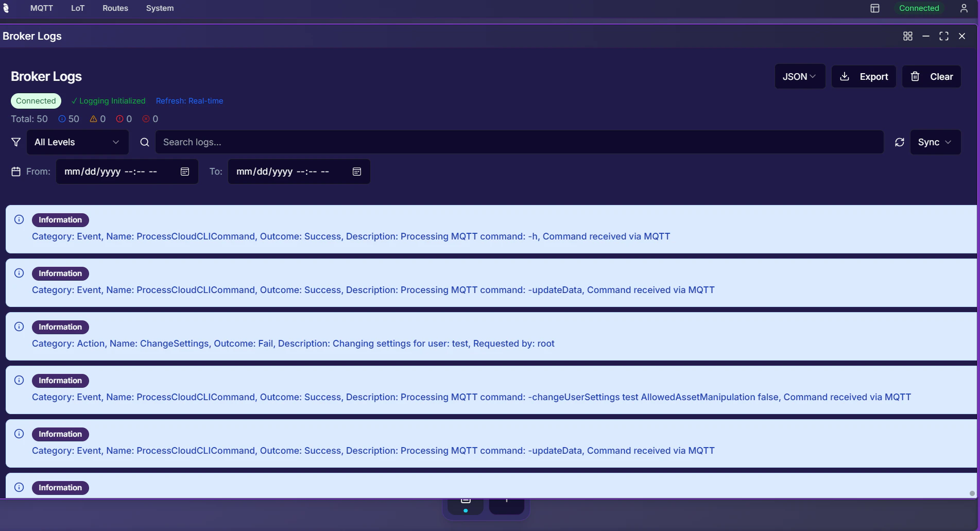This screenshot has width=980, height=531.
Task: Open the From date calendar picker
Action: click(x=184, y=172)
